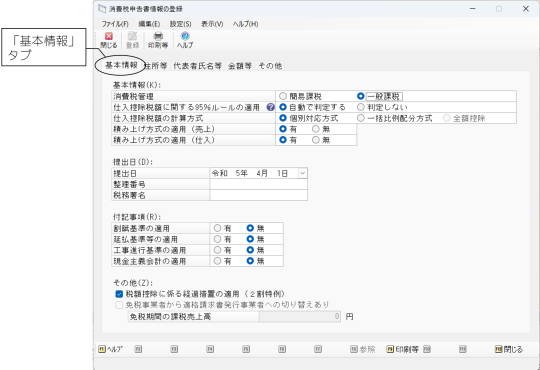Image resolution: width=540 pixels, height=370 pixels.
Task: Click the 閉じる function key at bottom
Action: tap(509, 349)
